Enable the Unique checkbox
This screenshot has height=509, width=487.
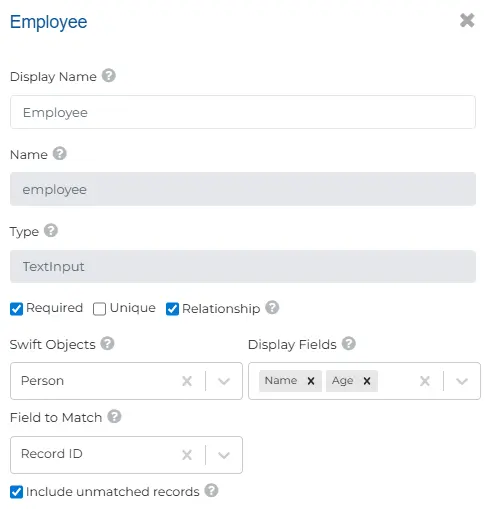[x=99, y=309]
